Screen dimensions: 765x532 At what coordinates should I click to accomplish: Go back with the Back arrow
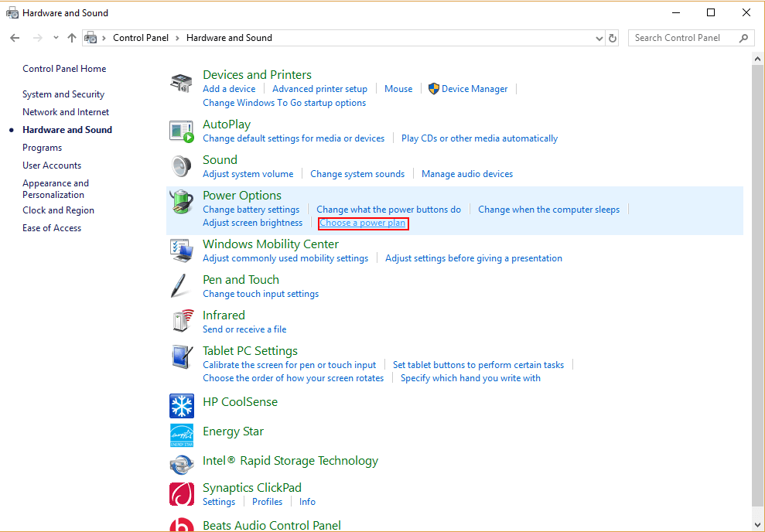point(15,38)
